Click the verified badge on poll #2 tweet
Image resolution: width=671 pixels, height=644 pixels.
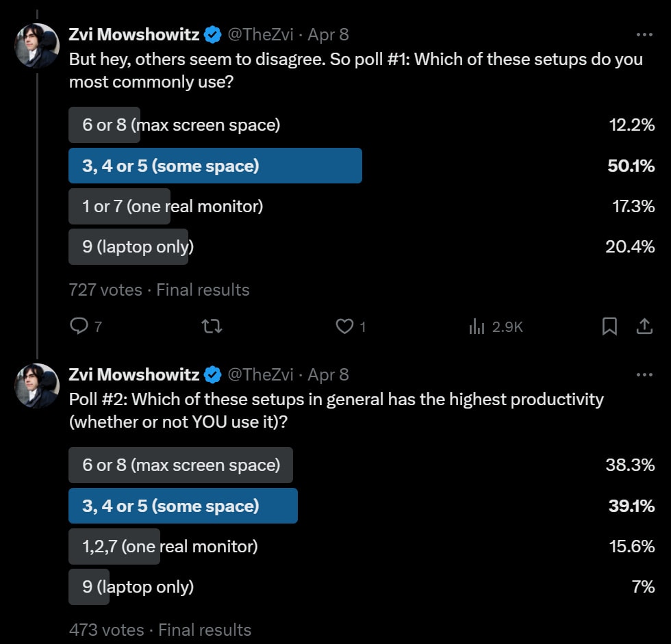click(x=213, y=374)
